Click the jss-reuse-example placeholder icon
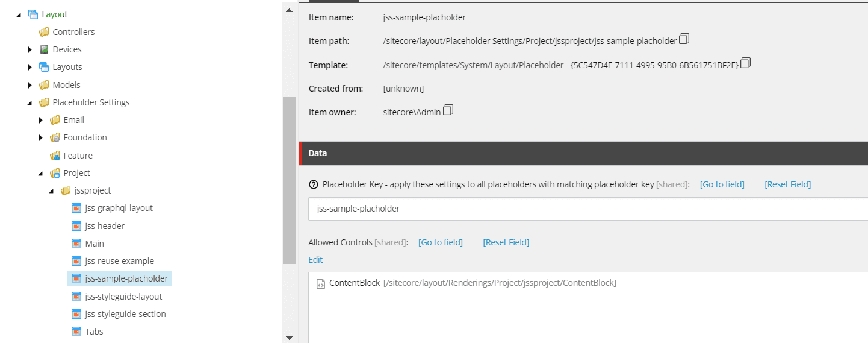868x343 pixels. (76, 261)
